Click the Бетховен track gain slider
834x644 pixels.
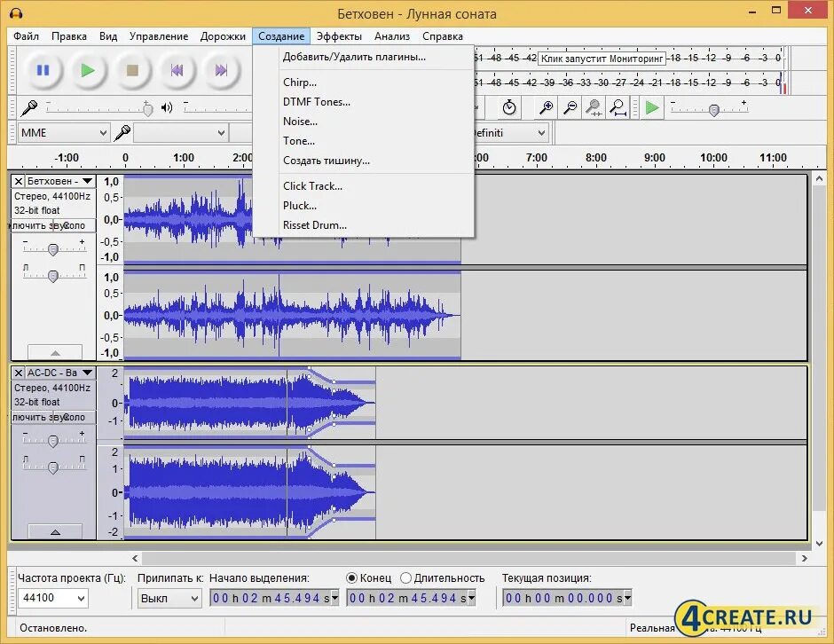coord(52,249)
